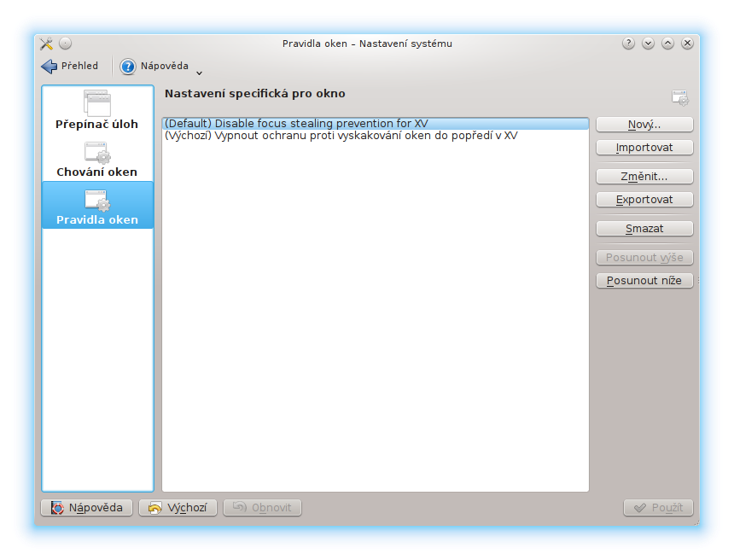Select the '(Default) Disable focus stealing prevention for XV' rule
The image size is (734, 560).
[376, 124]
